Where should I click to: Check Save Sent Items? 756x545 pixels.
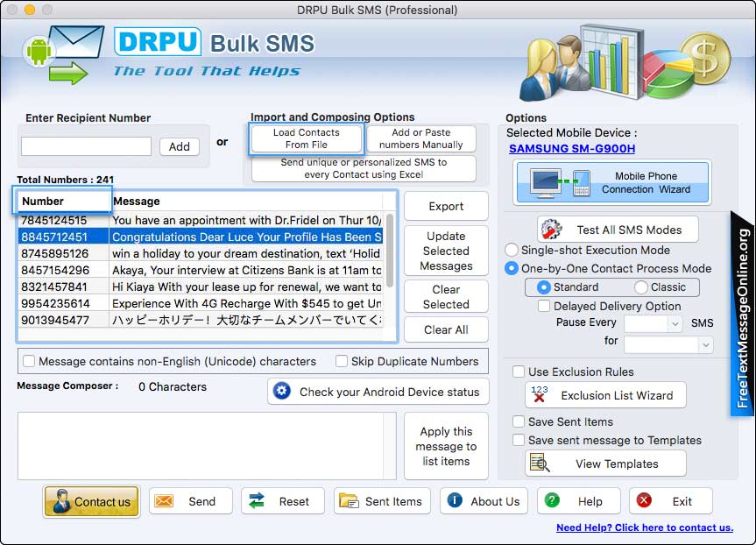519,421
